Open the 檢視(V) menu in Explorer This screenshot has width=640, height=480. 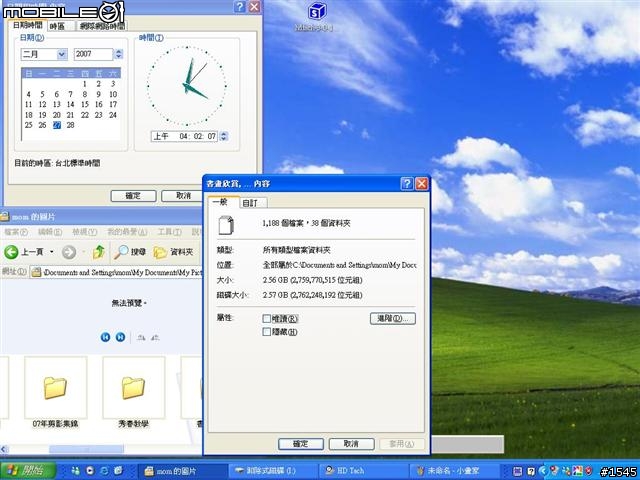click(84, 232)
